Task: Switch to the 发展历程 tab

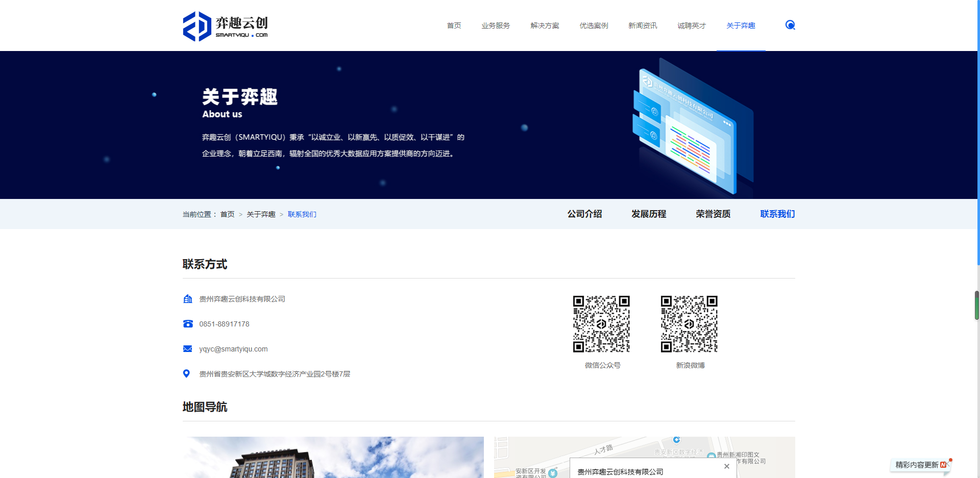Action: [649, 214]
